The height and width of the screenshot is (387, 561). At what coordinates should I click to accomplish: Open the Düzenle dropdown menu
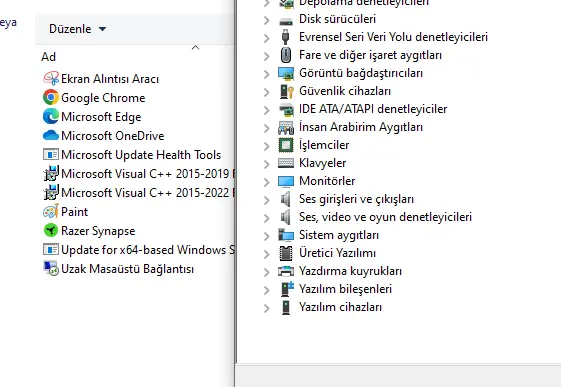[77, 29]
